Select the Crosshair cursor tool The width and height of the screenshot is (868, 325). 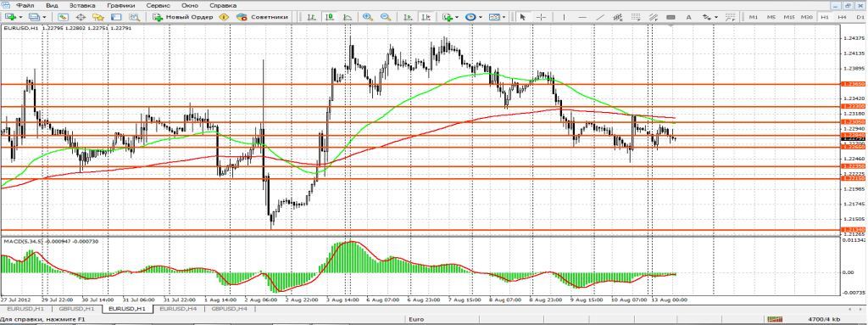click(542, 17)
